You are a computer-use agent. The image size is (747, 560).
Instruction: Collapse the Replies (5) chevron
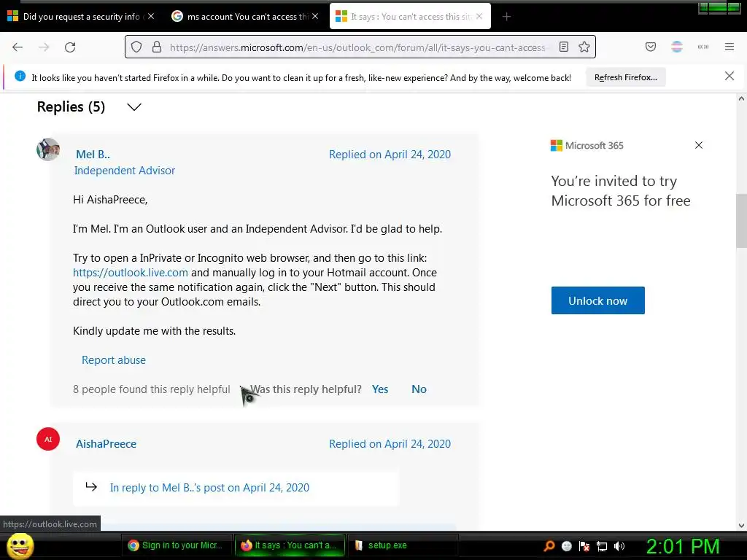[x=134, y=107]
